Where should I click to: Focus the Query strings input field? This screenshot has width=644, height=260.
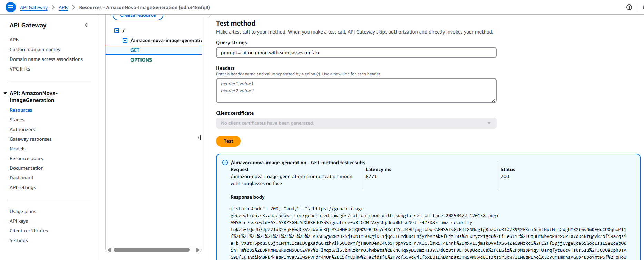tap(356, 53)
